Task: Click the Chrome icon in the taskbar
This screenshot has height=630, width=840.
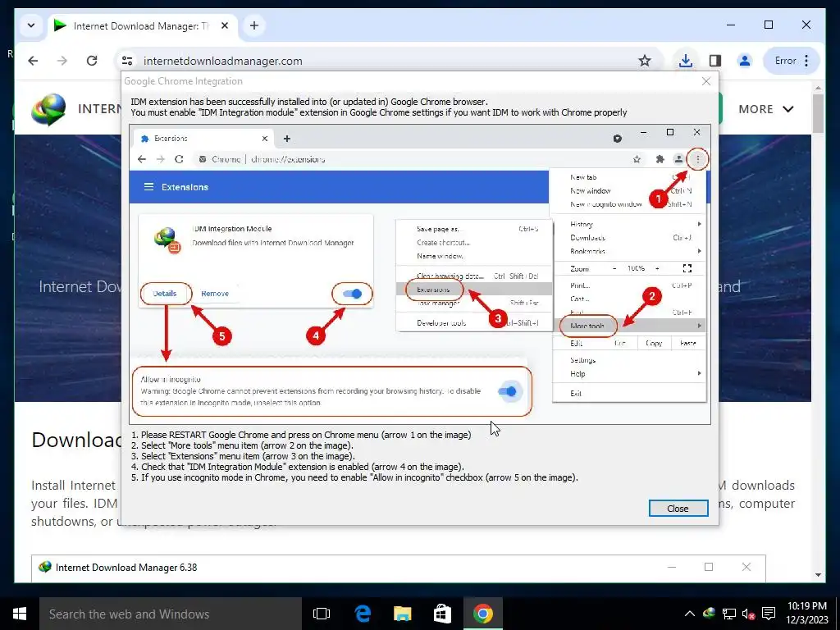Action: [482, 614]
